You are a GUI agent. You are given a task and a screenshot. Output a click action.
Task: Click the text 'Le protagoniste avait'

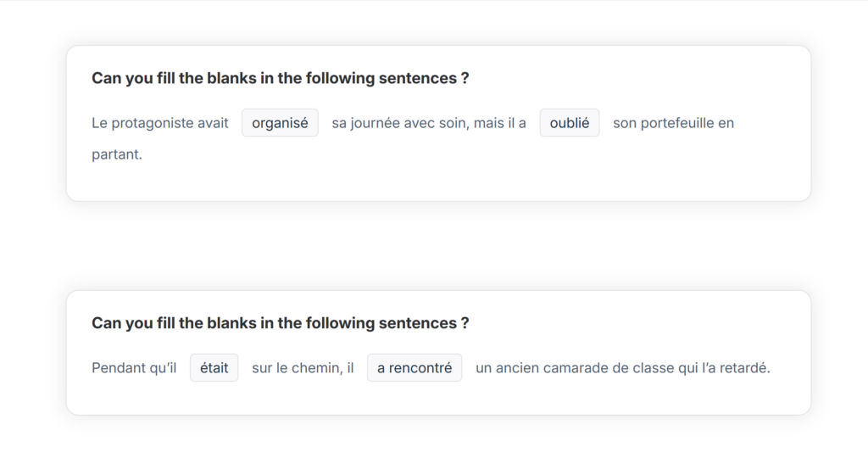[x=160, y=123]
